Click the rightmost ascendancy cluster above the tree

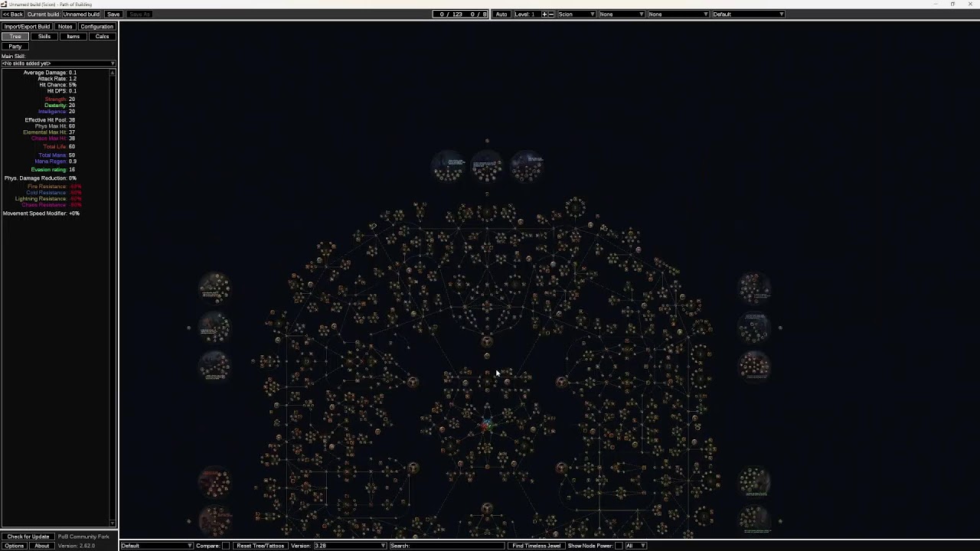pyautogui.click(x=527, y=166)
